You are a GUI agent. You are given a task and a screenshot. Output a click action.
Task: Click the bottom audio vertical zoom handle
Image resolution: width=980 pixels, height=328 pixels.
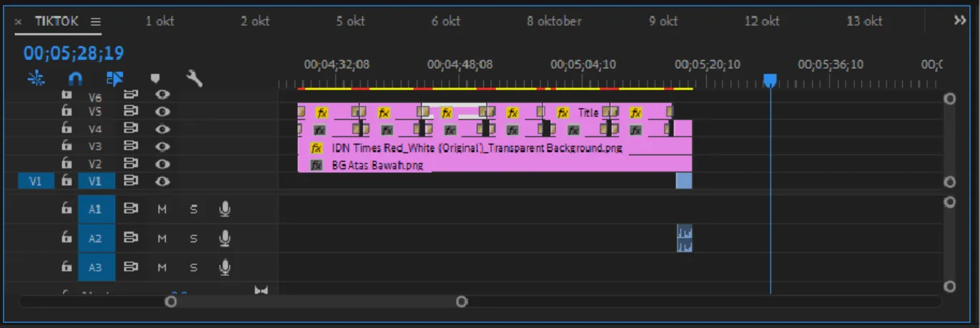coord(949,287)
